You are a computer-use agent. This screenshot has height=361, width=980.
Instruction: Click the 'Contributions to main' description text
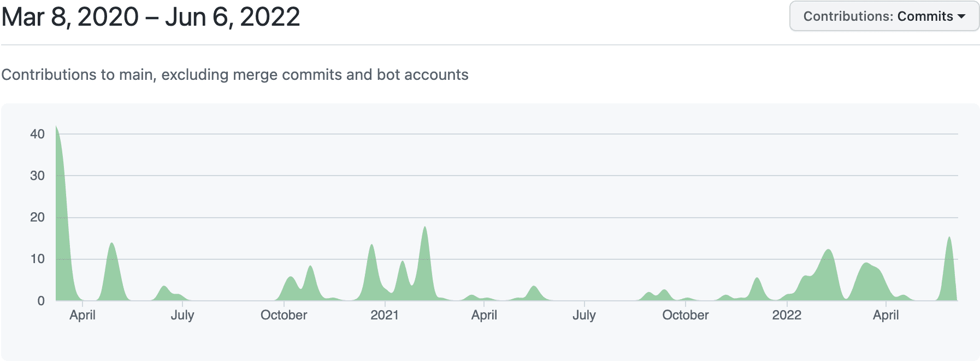(x=235, y=74)
